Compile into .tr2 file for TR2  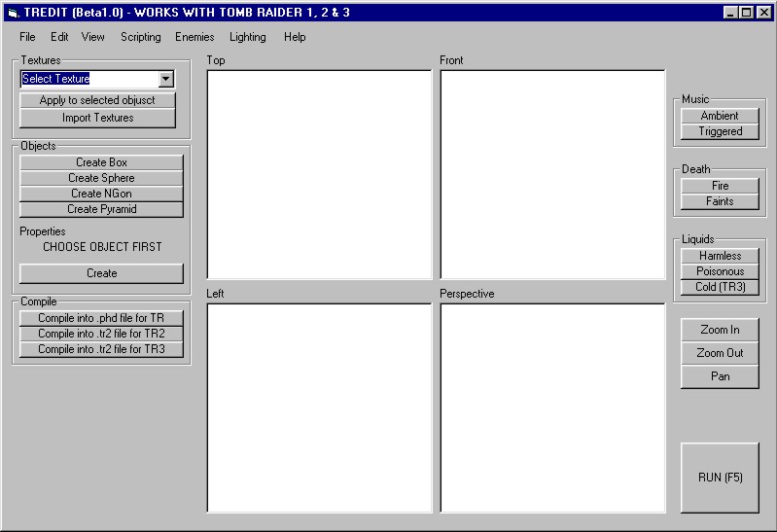tap(101, 334)
